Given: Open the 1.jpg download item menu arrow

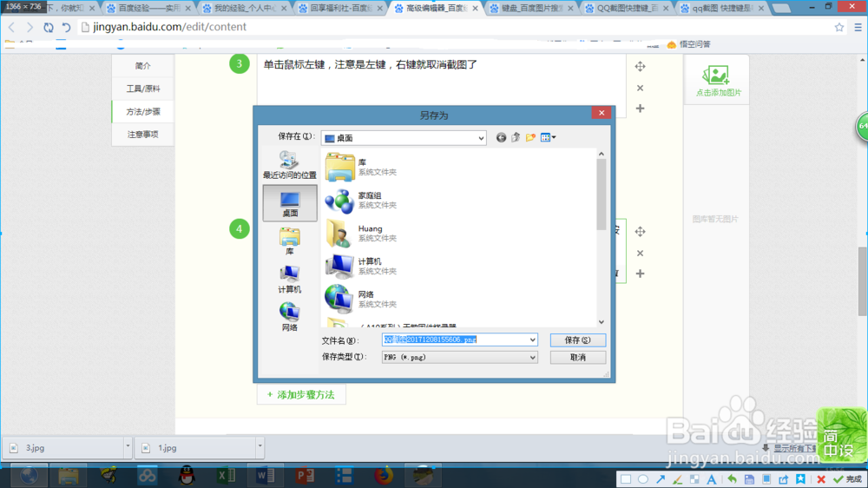Looking at the screenshot, I should (x=259, y=446).
